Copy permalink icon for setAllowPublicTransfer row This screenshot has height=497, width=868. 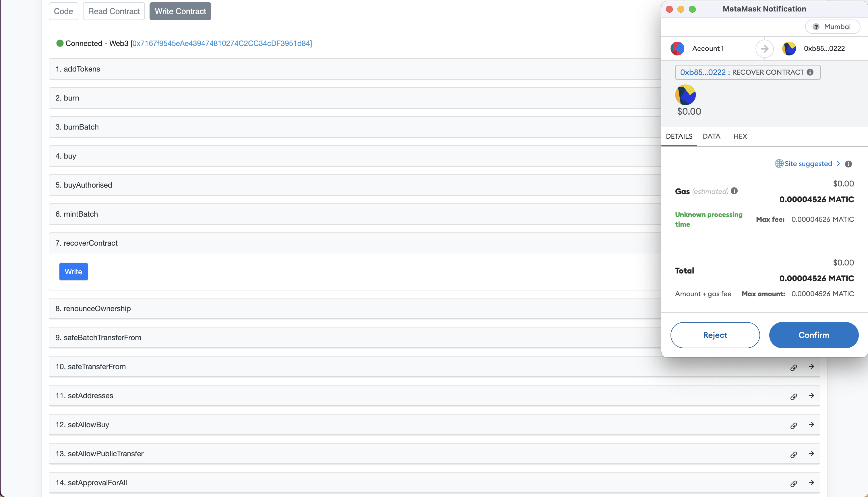point(794,454)
